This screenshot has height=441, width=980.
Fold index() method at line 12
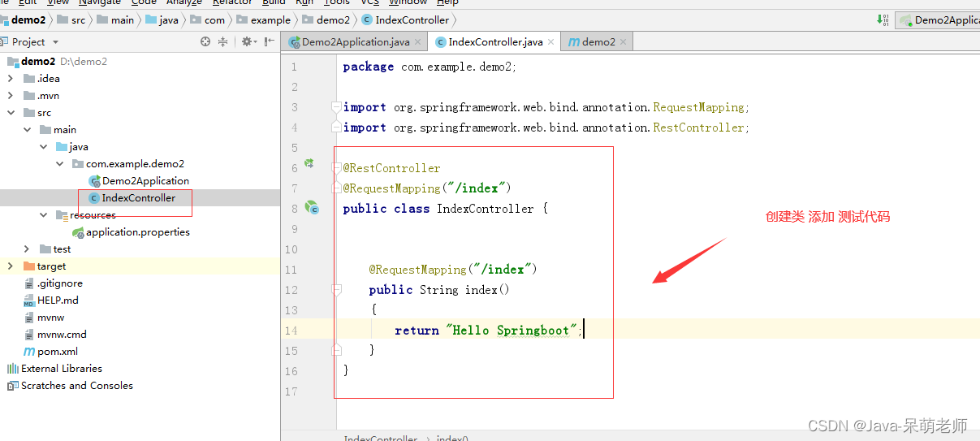(x=336, y=290)
